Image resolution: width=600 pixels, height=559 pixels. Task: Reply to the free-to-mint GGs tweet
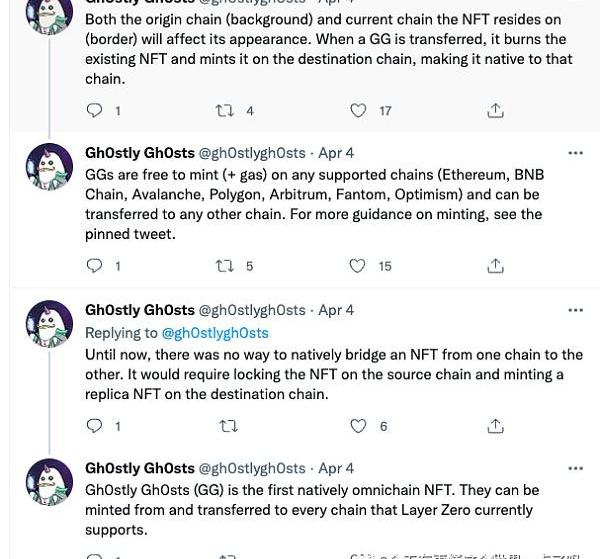pos(95,266)
